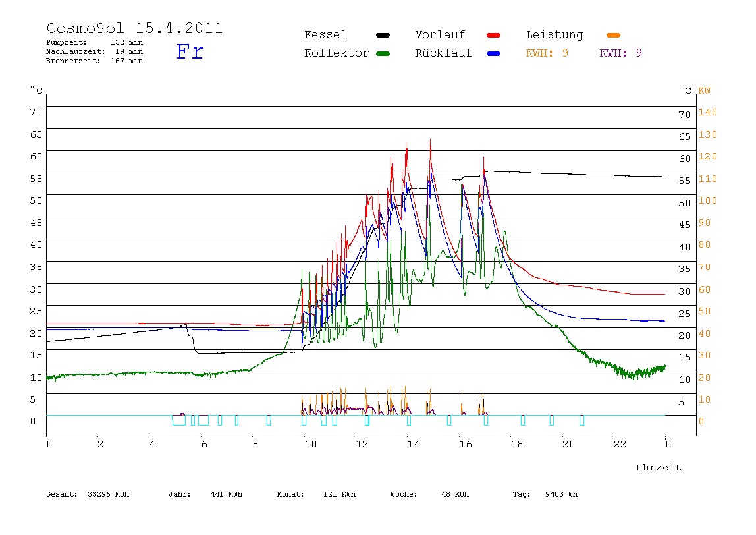Click hour "18" on the time axis

(x=517, y=444)
